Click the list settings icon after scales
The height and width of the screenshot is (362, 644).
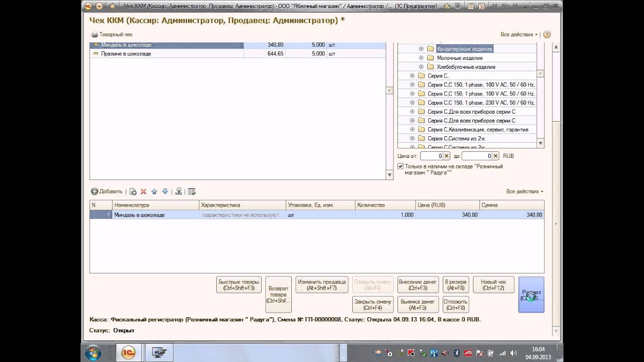pyautogui.click(x=191, y=192)
